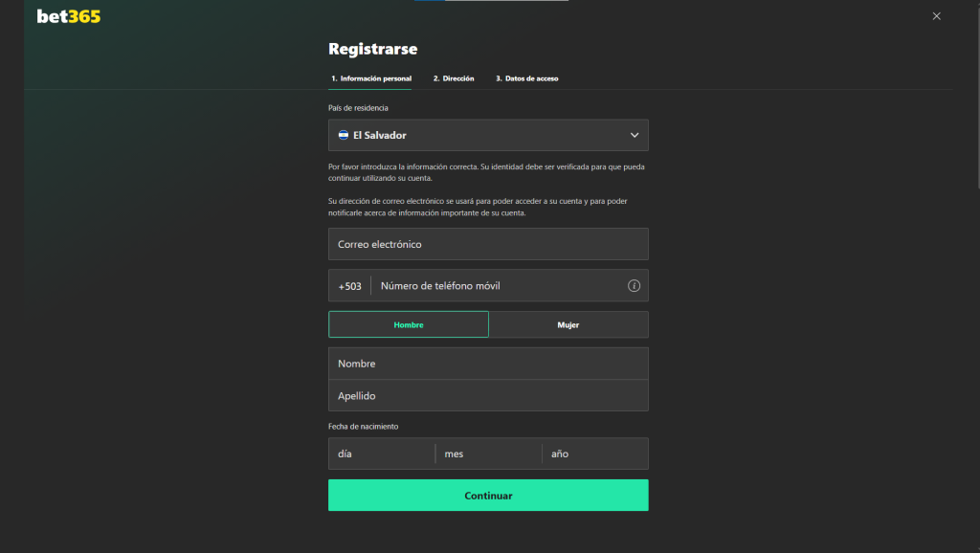Click the email usage notice paragraph
The height and width of the screenshot is (553, 980).
(x=479, y=207)
